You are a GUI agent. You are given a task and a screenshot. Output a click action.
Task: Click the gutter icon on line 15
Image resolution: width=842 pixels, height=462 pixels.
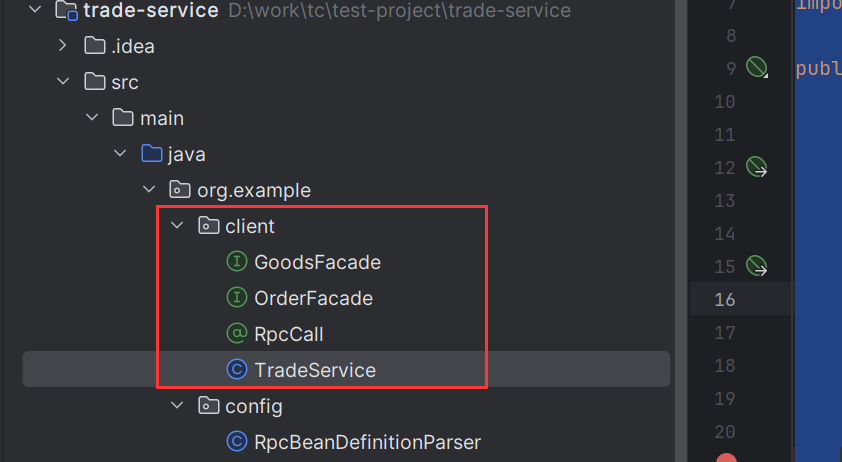(x=757, y=266)
